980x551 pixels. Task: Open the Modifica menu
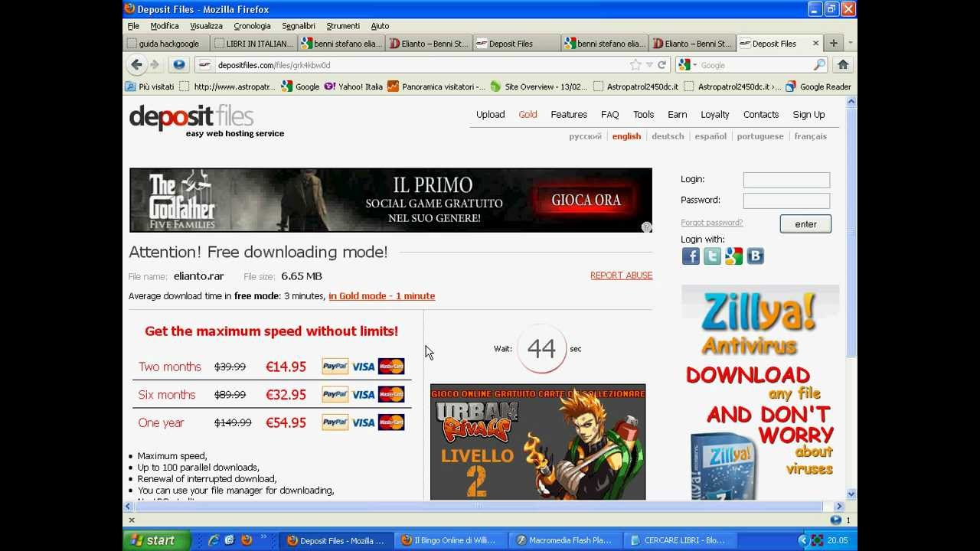pyautogui.click(x=165, y=26)
